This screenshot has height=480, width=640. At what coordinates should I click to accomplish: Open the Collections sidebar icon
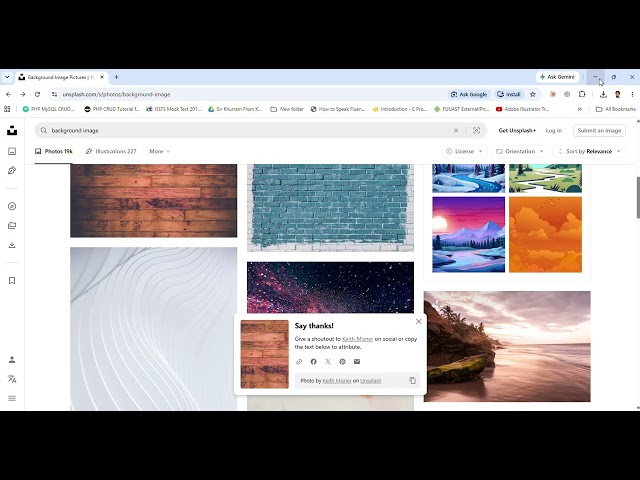(12, 225)
